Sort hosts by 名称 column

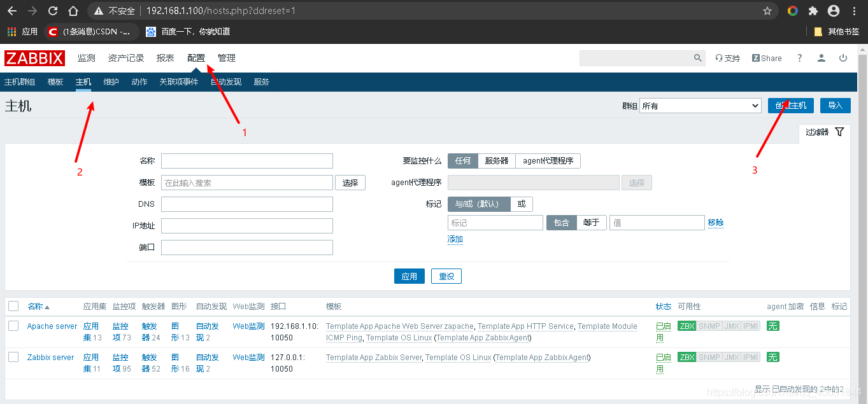(38, 306)
